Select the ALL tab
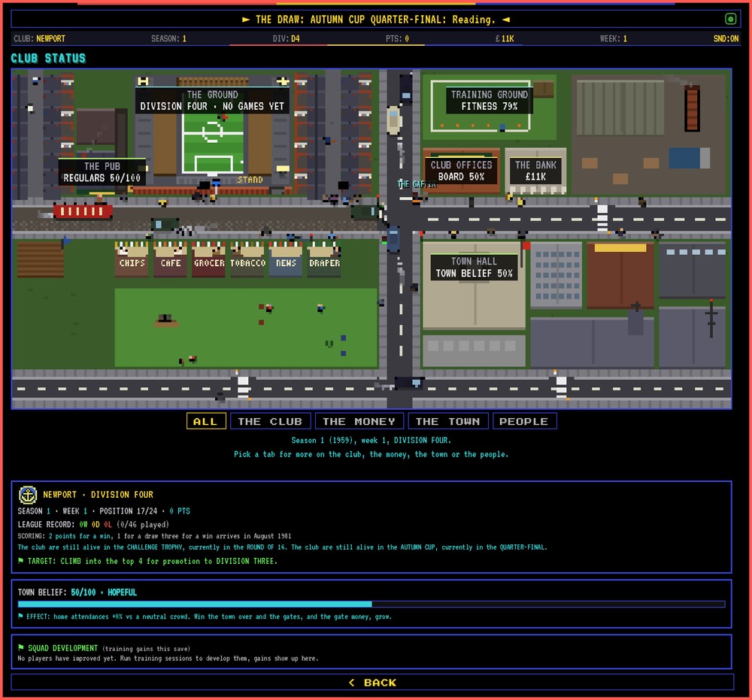 pos(206,422)
